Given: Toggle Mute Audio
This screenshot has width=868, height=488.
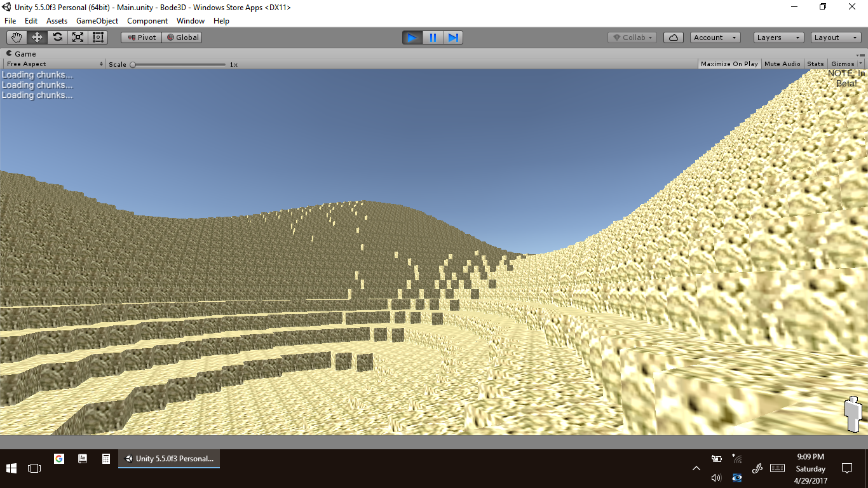Looking at the screenshot, I should (782, 64).
